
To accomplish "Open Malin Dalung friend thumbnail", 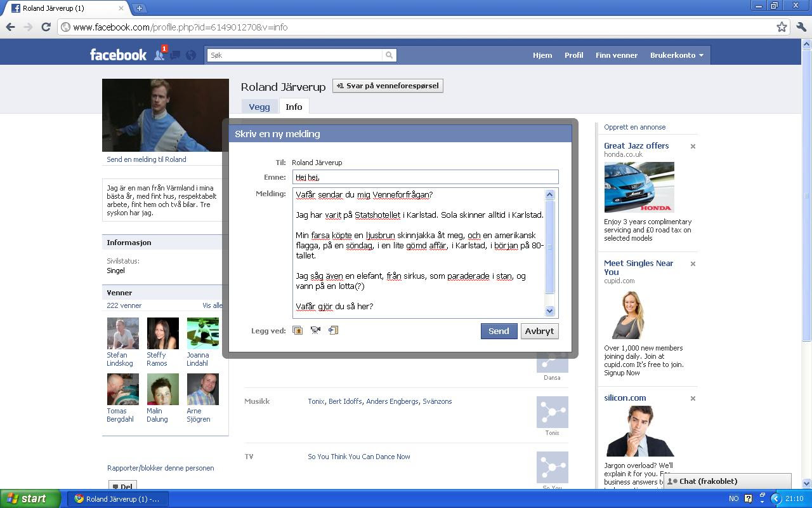I will point(163,389).
